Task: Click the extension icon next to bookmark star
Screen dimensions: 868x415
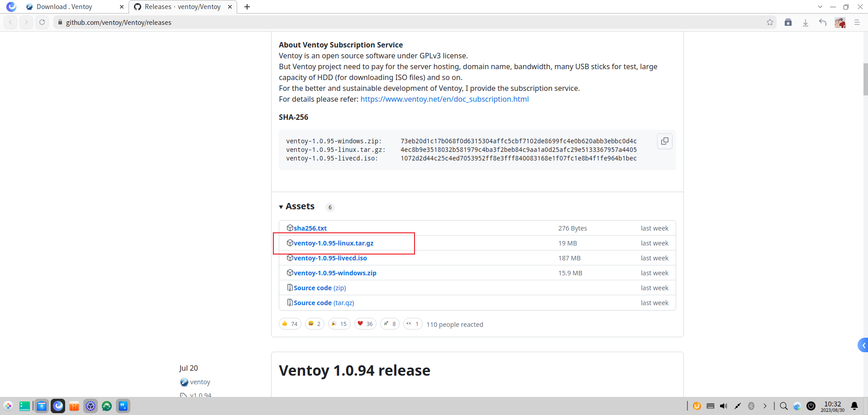Action: click(x=788, y=22)
